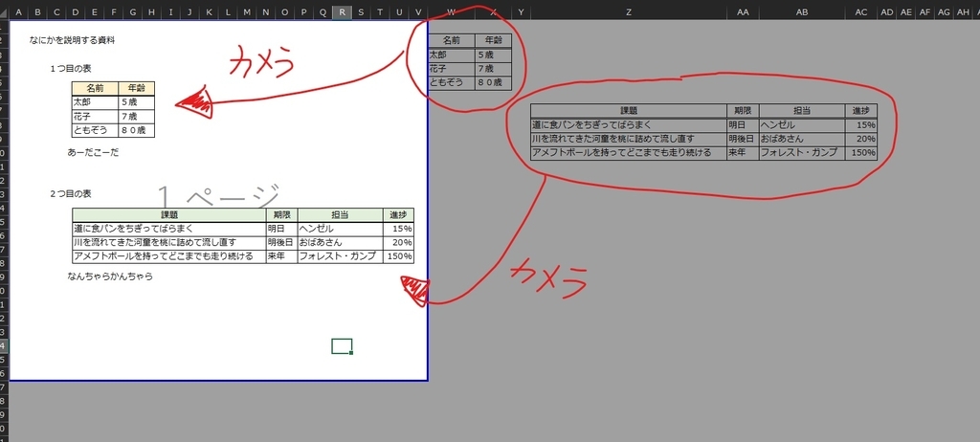The width and height of the screenshot is (980, 442).
Task: Select column H header
Action: click(x=152, y=11)
